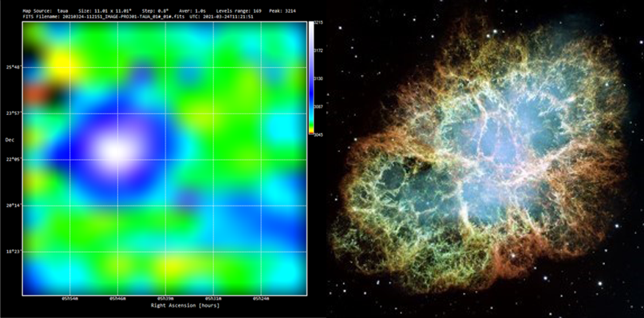Click the Crab Nebula photograph
This screenshot has width=644, height=318.
click(485, 159)
